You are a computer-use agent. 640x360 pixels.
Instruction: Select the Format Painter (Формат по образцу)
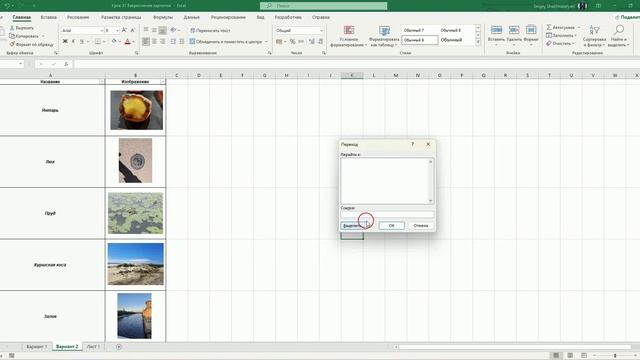coord(31,44)
